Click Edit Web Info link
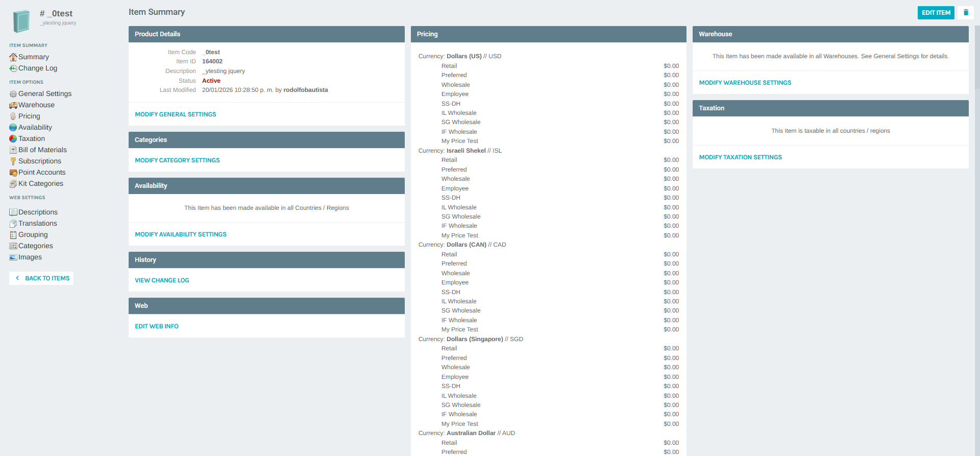This screenshot has width=980, height=456. point(157,326)
